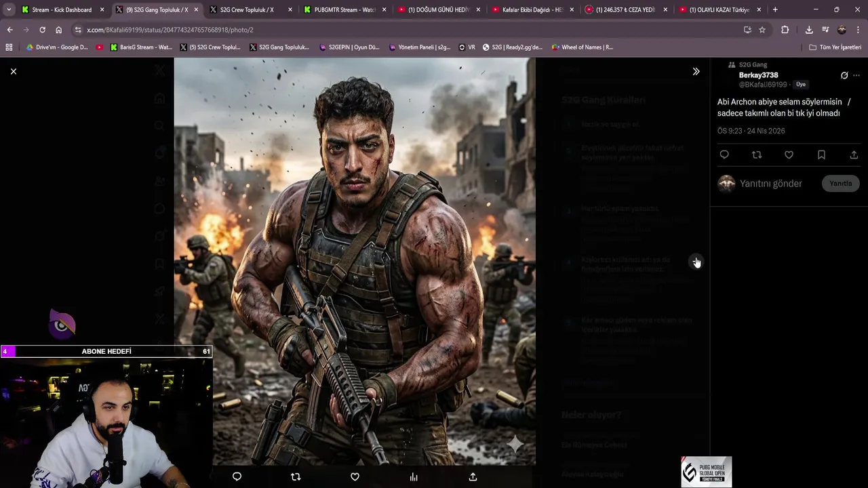Click the soldier photo in viewer
The width and height of the screenshot is (868, 488).
coord(355,262)
